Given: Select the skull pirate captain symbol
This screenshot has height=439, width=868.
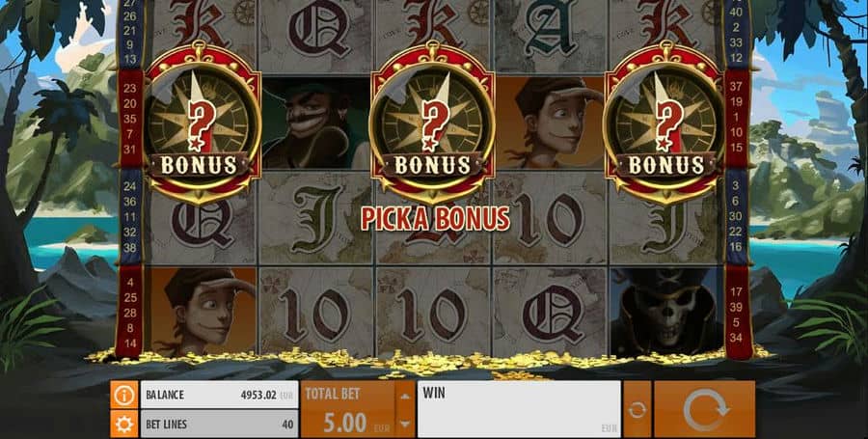Looking at the screenshot, I should pos(665,313).
